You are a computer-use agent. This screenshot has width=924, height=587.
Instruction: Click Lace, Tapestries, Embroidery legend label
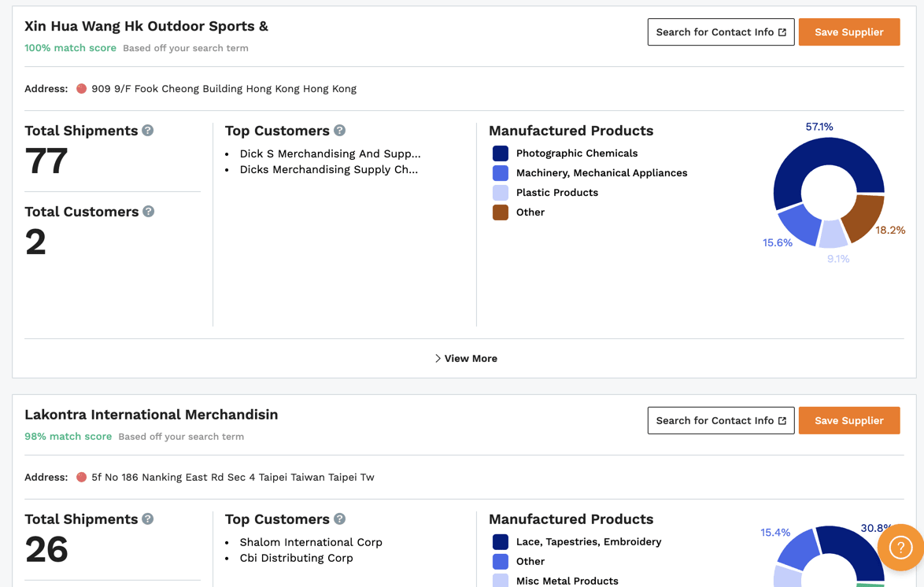(x=589, y=541)
